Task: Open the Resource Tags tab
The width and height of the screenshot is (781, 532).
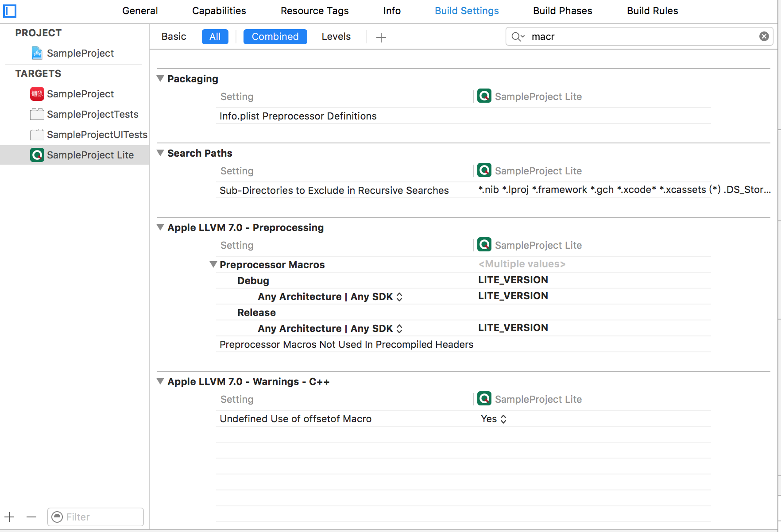Action: (315, 11)
